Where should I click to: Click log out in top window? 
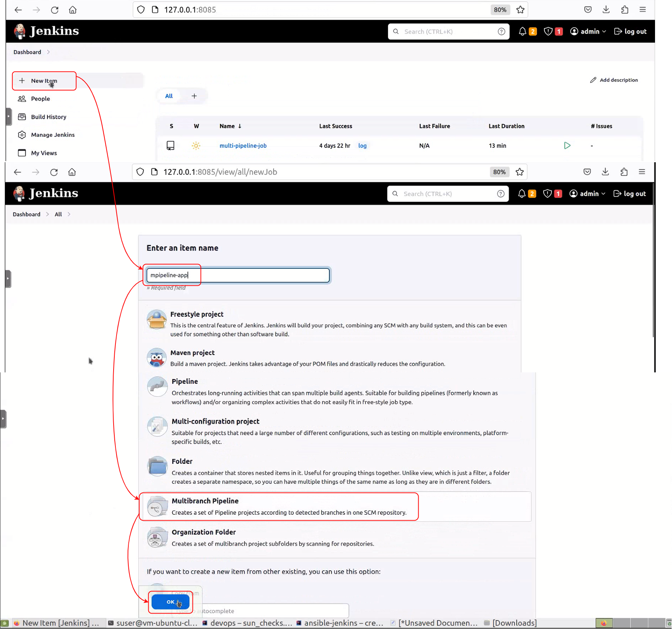[x=630, y=32]
